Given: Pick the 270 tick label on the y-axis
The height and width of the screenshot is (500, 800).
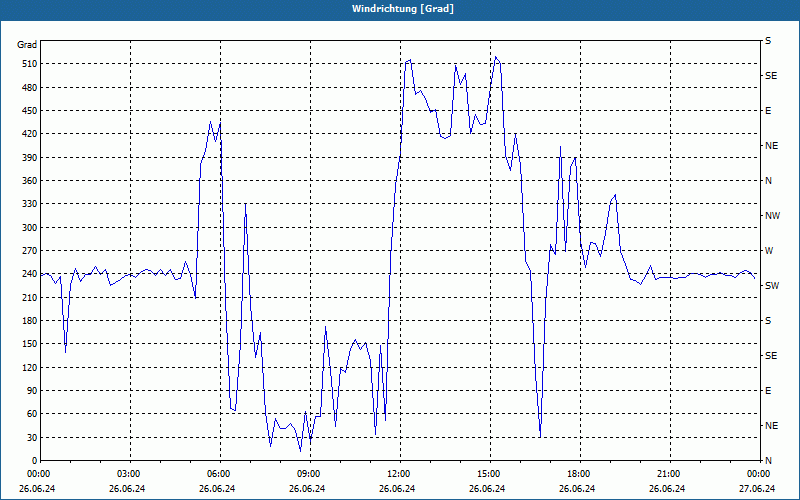Looking at the screenshot, I should 30,251.
